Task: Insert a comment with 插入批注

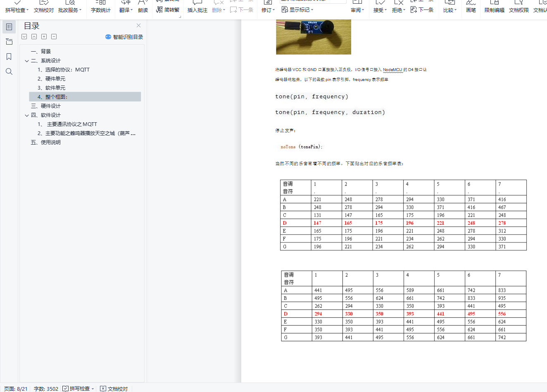Action: click(197, 7)
